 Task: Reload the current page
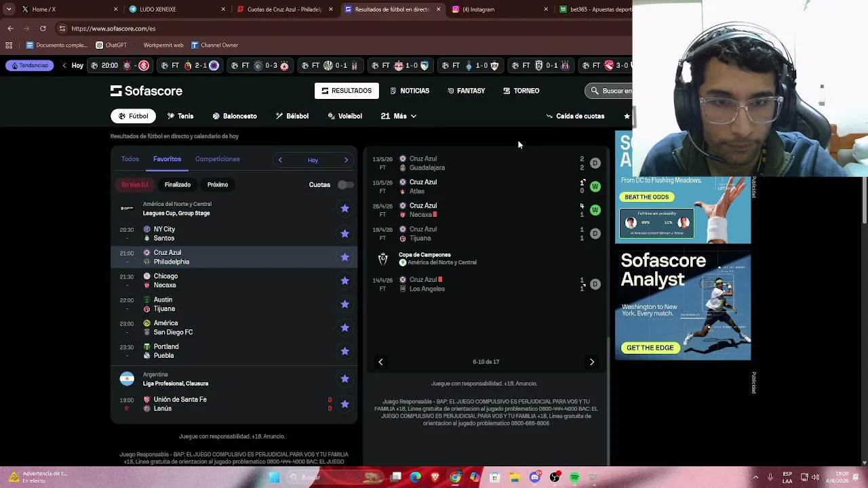pos(43,28)
